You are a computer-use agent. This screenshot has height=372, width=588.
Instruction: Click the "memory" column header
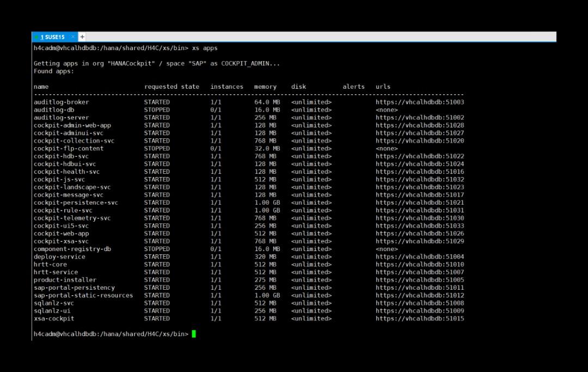(x=265, y=87)
